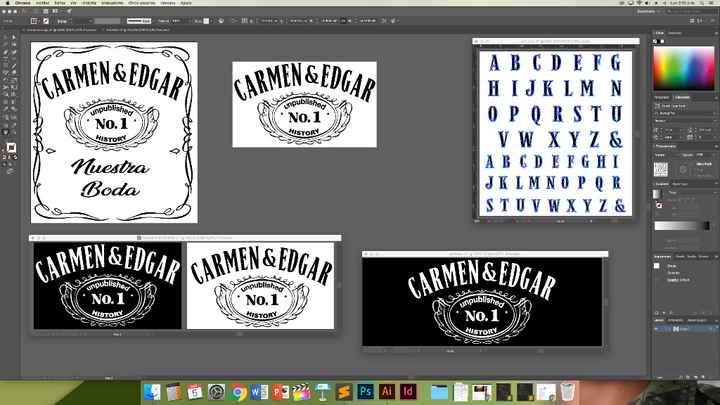
Task: Switch to the tab beside the Color tab
Action: tap(675, 33)
